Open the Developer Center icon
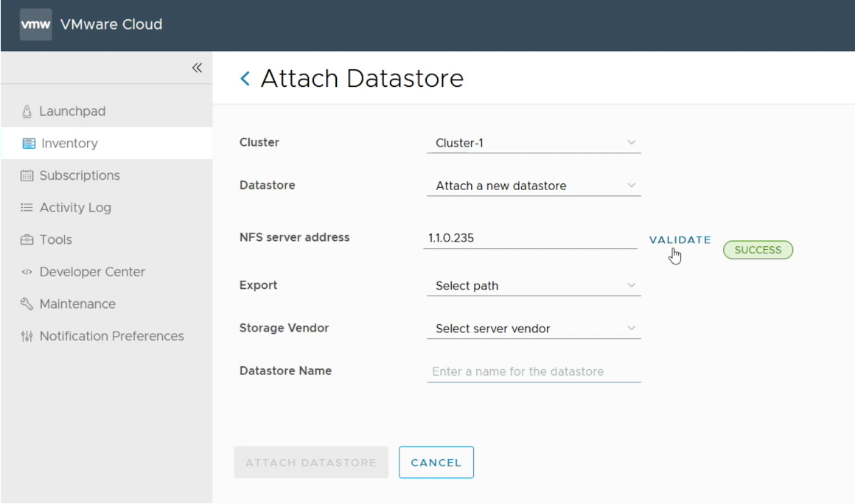 [27, 271]
